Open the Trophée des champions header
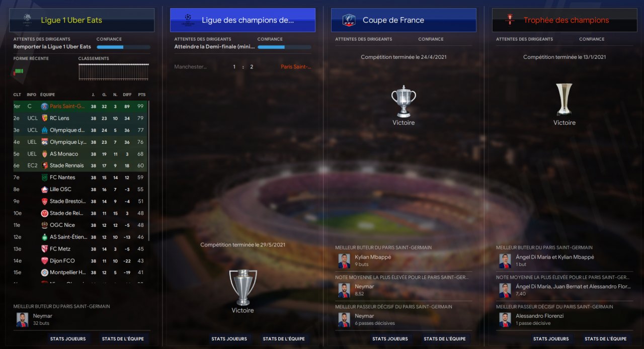This screenshot has height=349, width=644. (565, 20)
